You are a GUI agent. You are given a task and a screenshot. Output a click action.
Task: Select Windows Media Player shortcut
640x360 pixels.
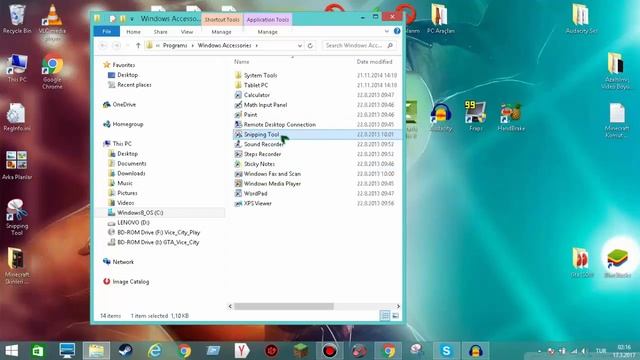272,183
